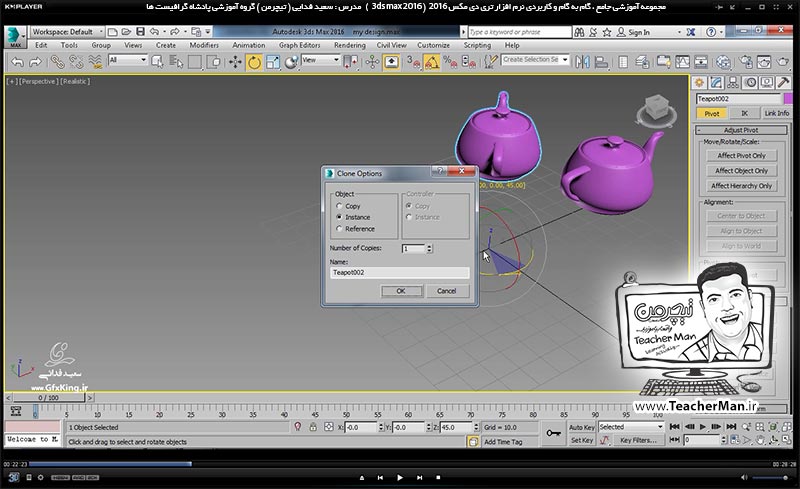This screenshot has height=489, width=800.
Task: Select Copy radio in Object group
Action: click(339, 206)
